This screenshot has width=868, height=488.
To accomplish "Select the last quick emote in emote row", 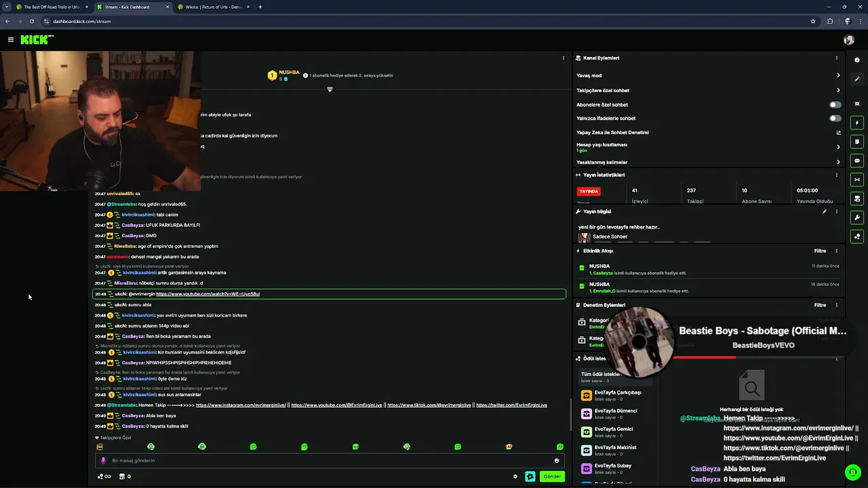I will click(x=560, y=447).
